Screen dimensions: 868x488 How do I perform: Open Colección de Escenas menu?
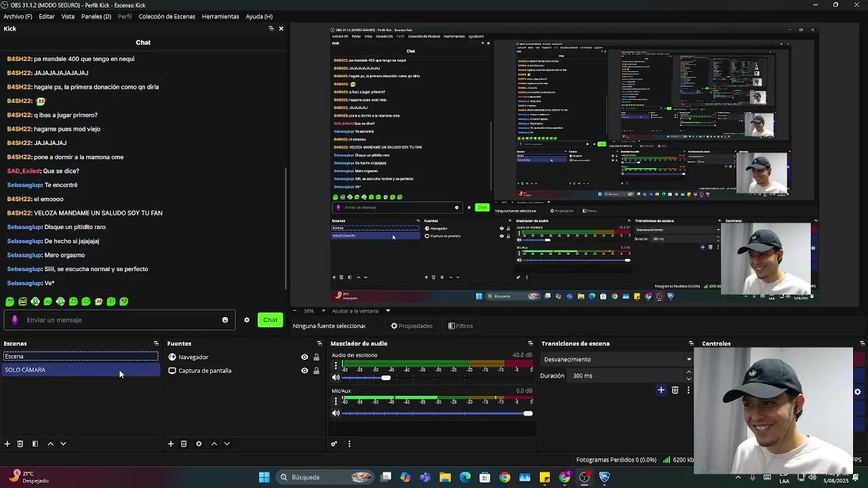(167, 16)
